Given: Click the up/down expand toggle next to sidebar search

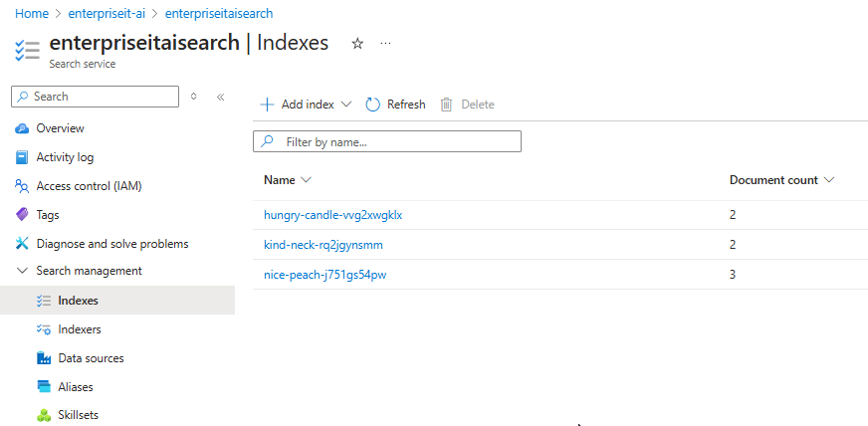Looking at the screenshot, I should point(193,97).
